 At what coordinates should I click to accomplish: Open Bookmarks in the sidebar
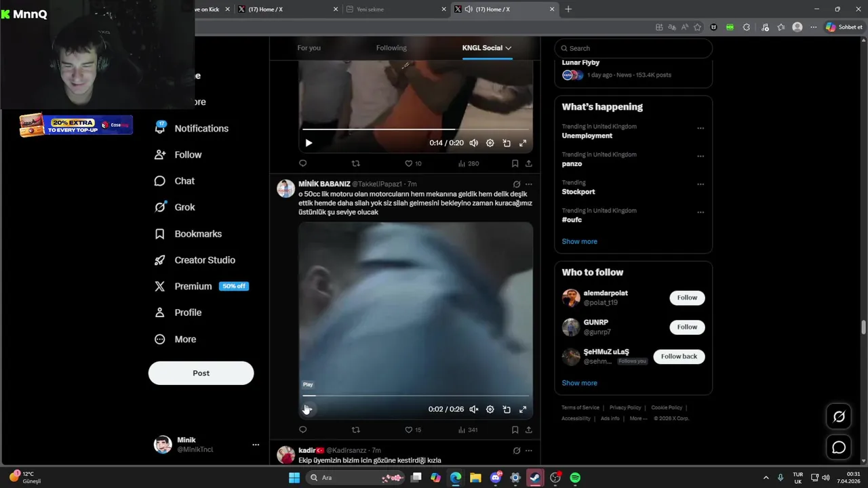coord(189,234)
